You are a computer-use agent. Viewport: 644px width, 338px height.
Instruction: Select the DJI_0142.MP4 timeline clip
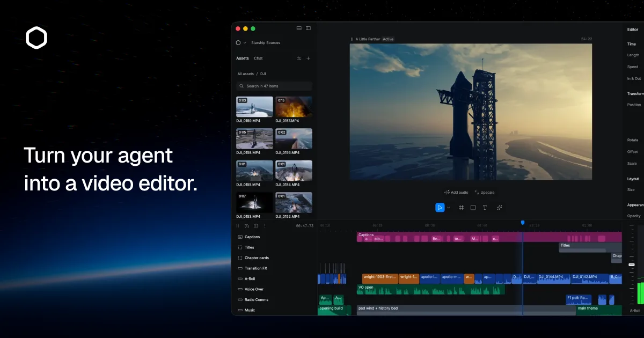(x=589, y=279)
